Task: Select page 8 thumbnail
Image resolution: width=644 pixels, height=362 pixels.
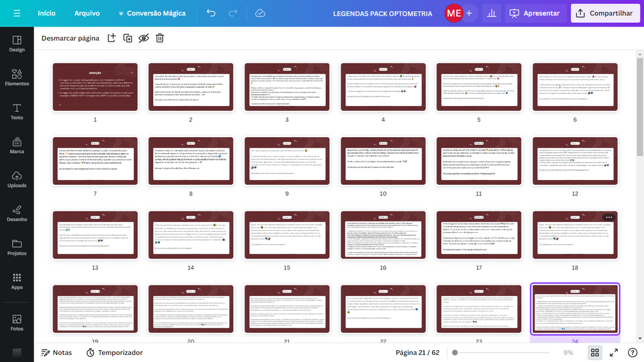Action: pyautogui.click(x=190, y=161)
